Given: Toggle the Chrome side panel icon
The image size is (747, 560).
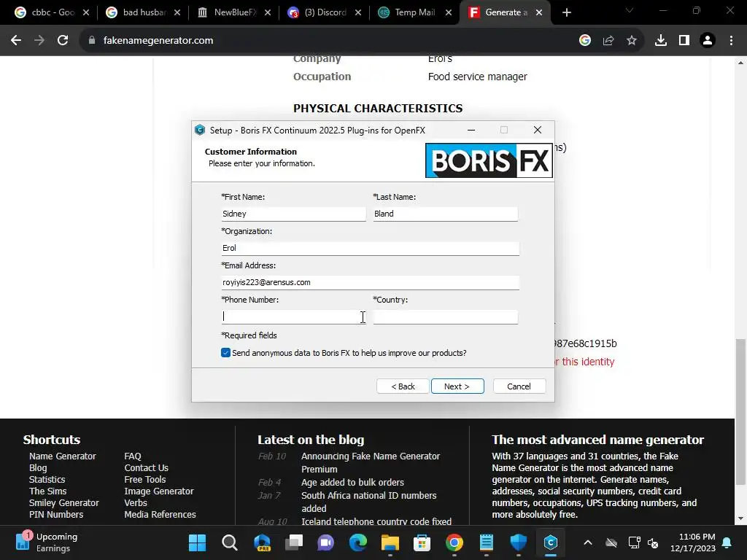Looking at the screenshot, I should (x=684, y=41).
